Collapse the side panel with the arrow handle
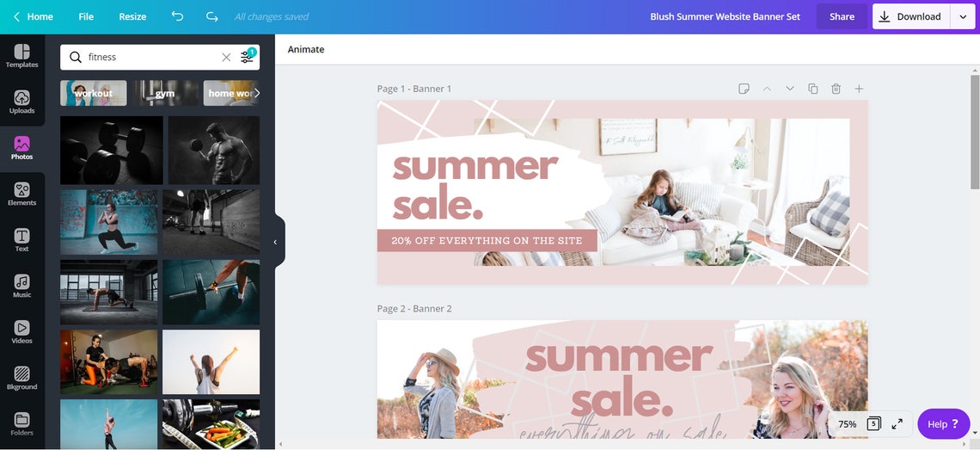The height and width of the screenshot is (450, 980). 276,243
